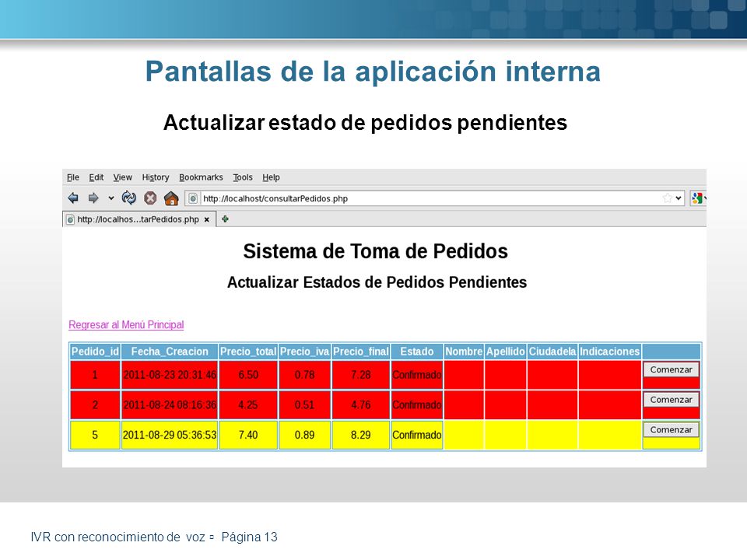Click date cell 2011-08-24 08:16:36
The width and height of the screenshot is (747, 560).
coord(170,404)
